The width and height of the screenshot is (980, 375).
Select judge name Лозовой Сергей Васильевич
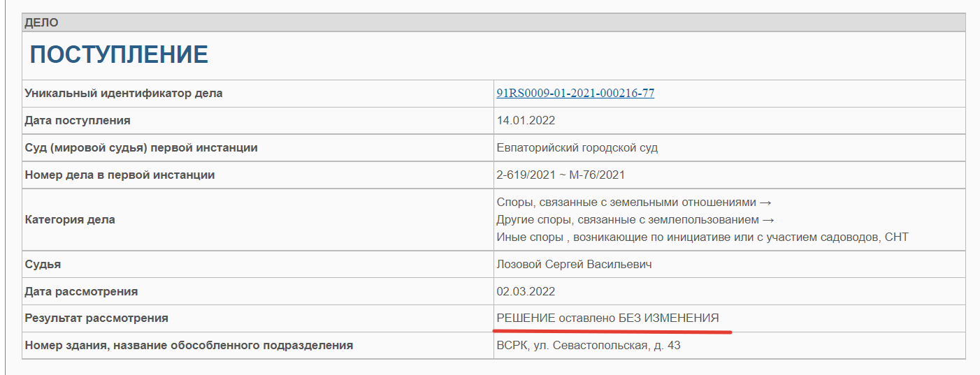coord(575,264)
